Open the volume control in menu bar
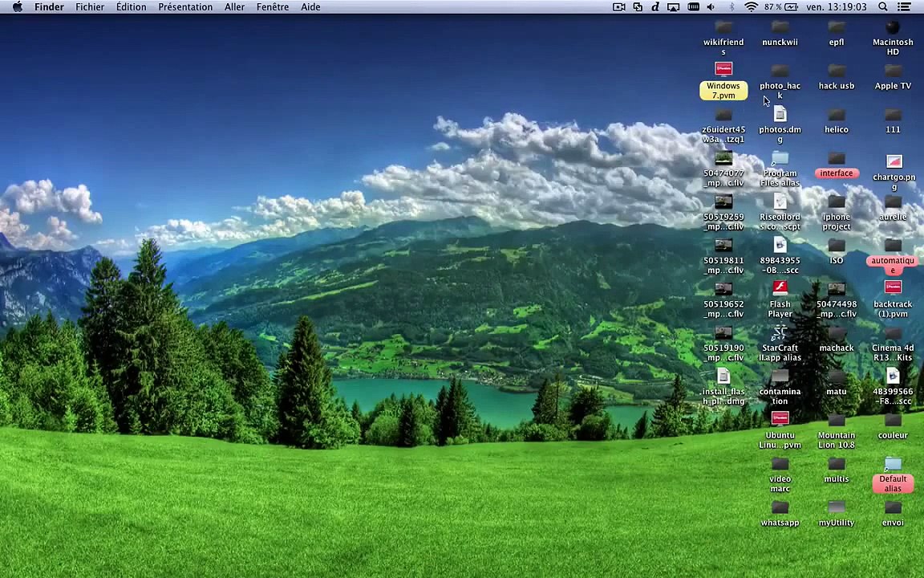Viewport: 924px width, 578px height. (711, 7)
